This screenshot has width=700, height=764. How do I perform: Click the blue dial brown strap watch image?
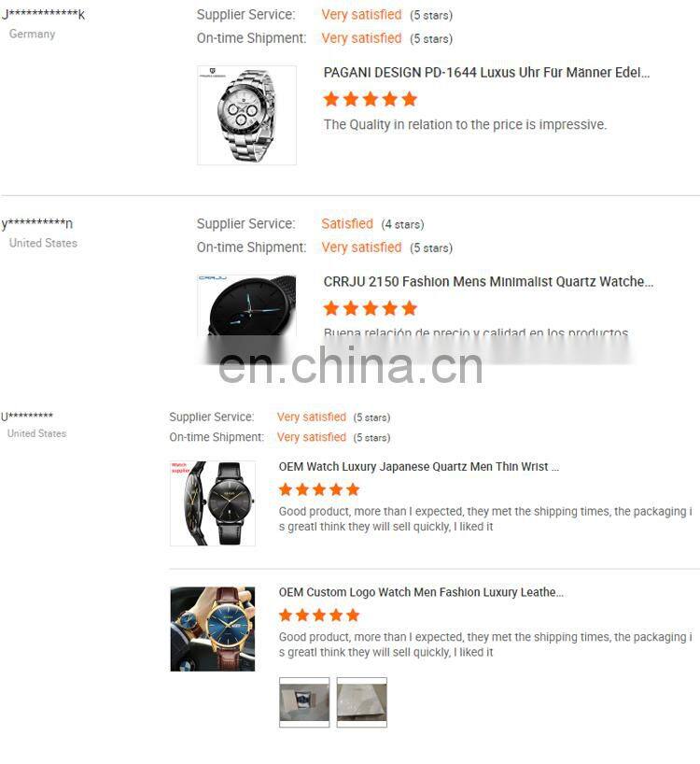click(213, 629)
